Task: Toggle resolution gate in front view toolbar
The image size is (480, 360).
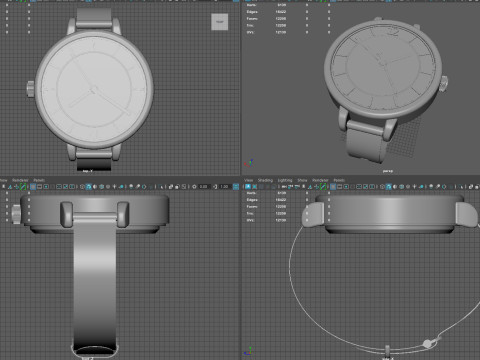Action: pos(46,187)
